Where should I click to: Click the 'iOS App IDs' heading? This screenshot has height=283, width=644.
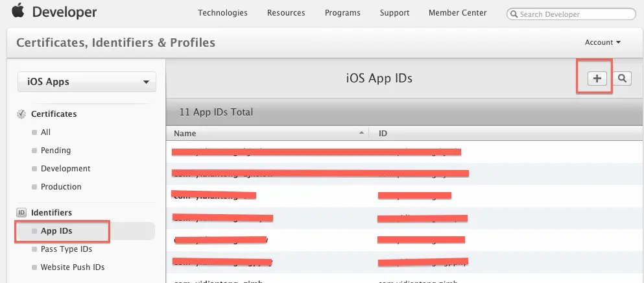click(x=379, y=78)
